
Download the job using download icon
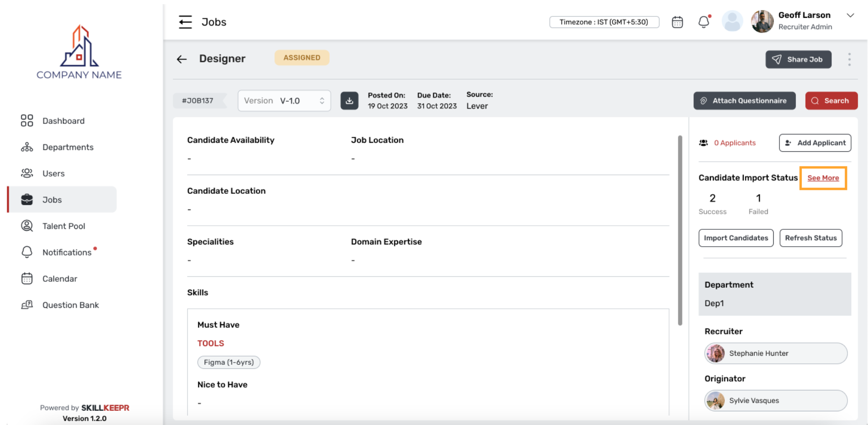[x=349, y=101]
